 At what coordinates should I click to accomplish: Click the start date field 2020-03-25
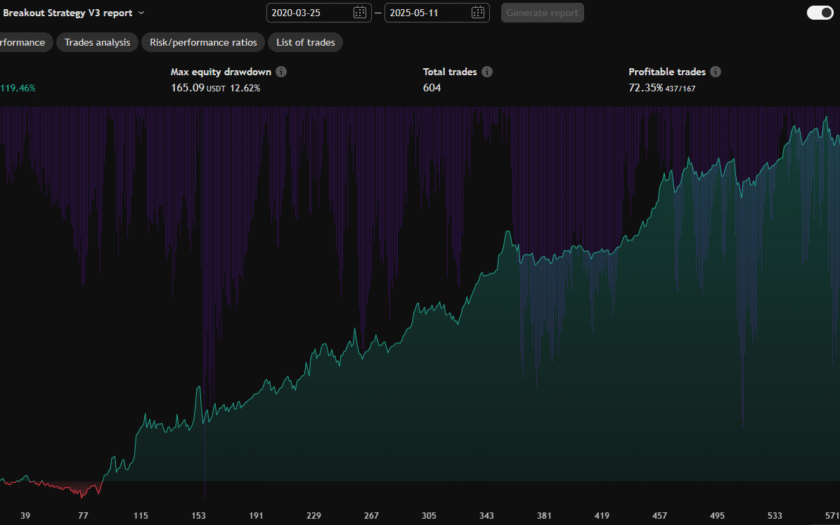click(319, 13)
